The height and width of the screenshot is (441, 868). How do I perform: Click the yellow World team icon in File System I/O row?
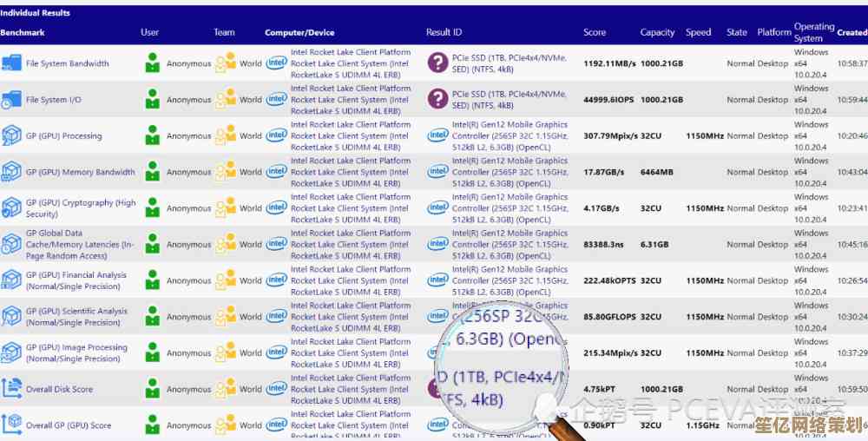(x=226, y=100)
